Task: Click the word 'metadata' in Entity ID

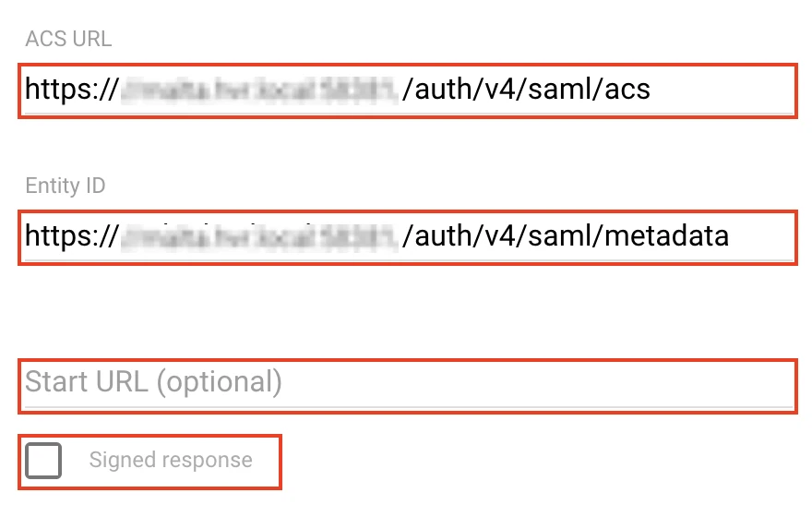Action: (666, 236)
